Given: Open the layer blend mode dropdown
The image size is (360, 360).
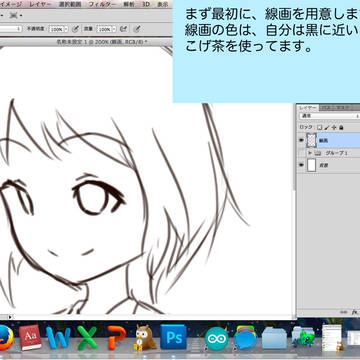Looking at the screenshot, I should (329, 116).
